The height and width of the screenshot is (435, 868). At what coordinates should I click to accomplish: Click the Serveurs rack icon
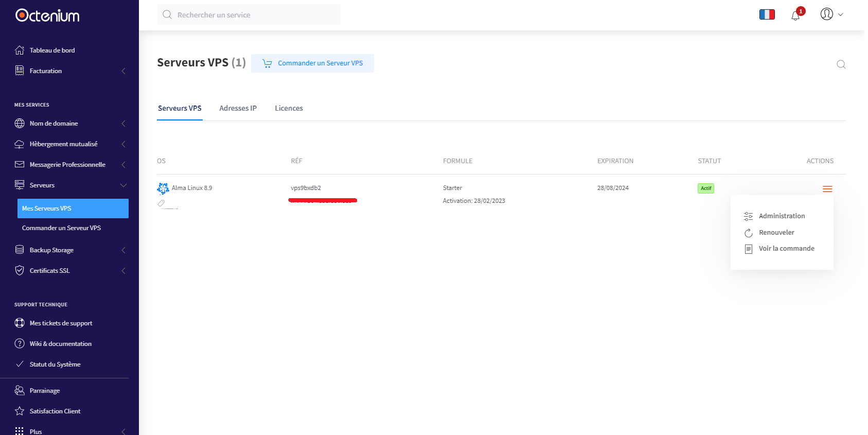tap(20, 185)
